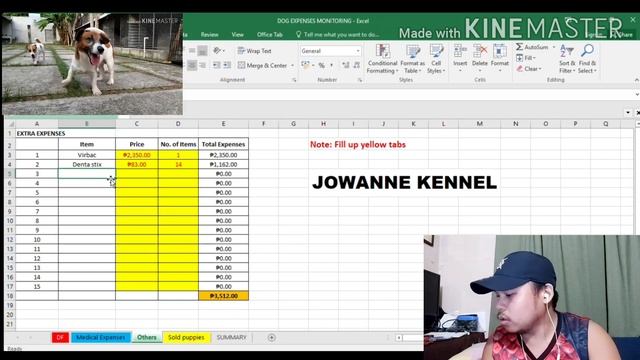This screenshot has height=360, width=640.
Task: Expand Merge & Center dropdown arrow
Action: (x=292, y=65)
